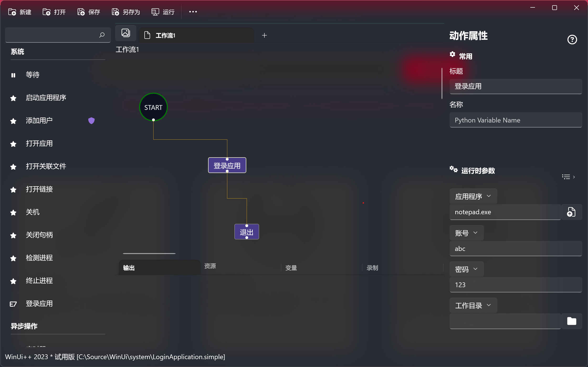Click the Save (保存) toolbar icon
The width and height of the screenshot is (588, 367).
click(x=81, y=12)
